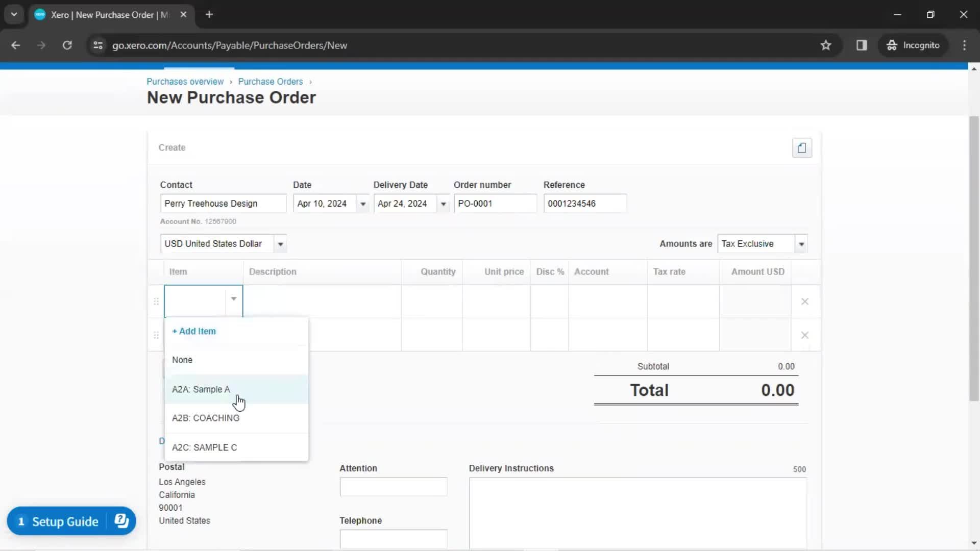Click the browser back arrow
This screenshot has width=980, height=551.
pyautogui.click(x=15, y=45)
